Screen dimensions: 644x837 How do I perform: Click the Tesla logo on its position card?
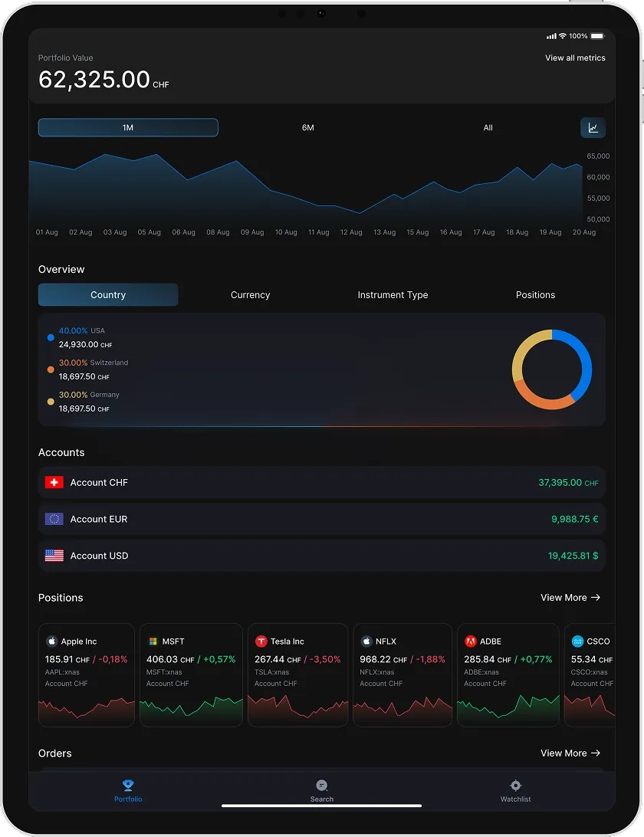(x=263, y=641)
